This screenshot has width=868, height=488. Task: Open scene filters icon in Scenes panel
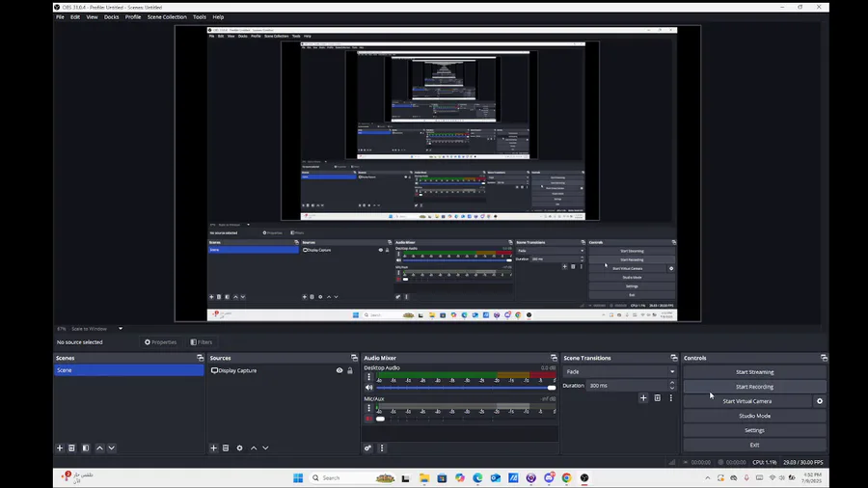pos(86,447)
